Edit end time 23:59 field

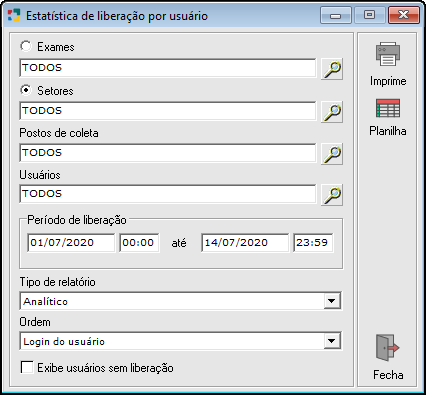pyautogui.click(x=313, y=243)
